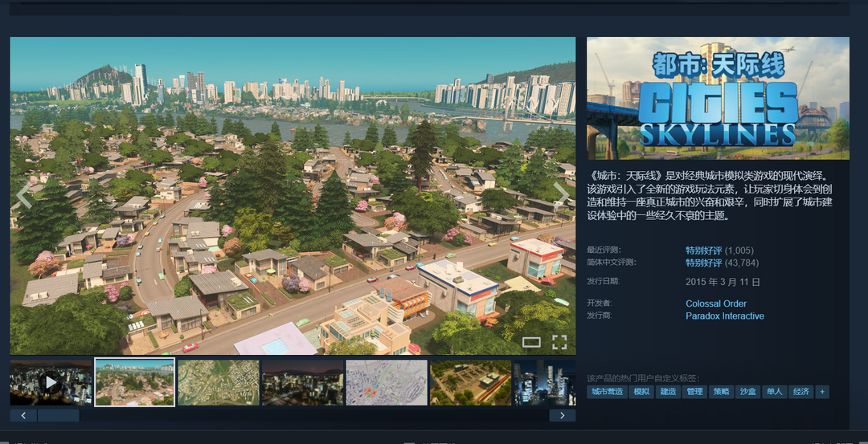Click the 经济 tag
This screenshot has width=868, height=444.
pos(801,392)
